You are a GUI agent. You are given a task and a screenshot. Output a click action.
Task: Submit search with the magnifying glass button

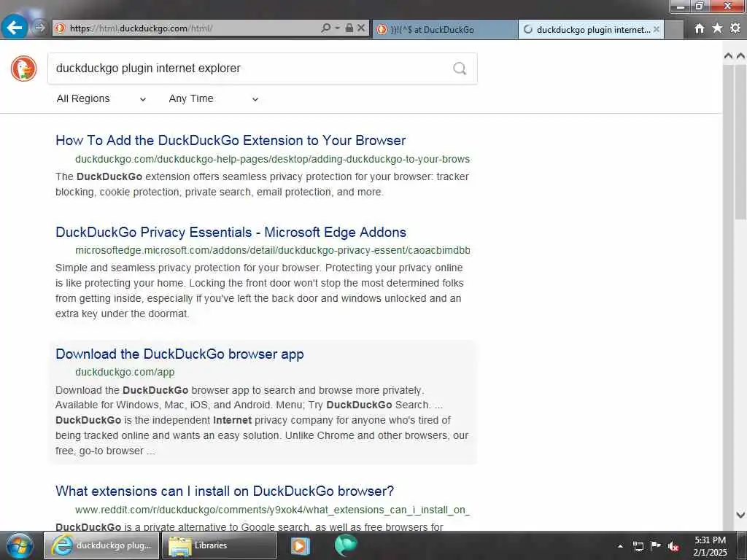[x=460, y=69]
